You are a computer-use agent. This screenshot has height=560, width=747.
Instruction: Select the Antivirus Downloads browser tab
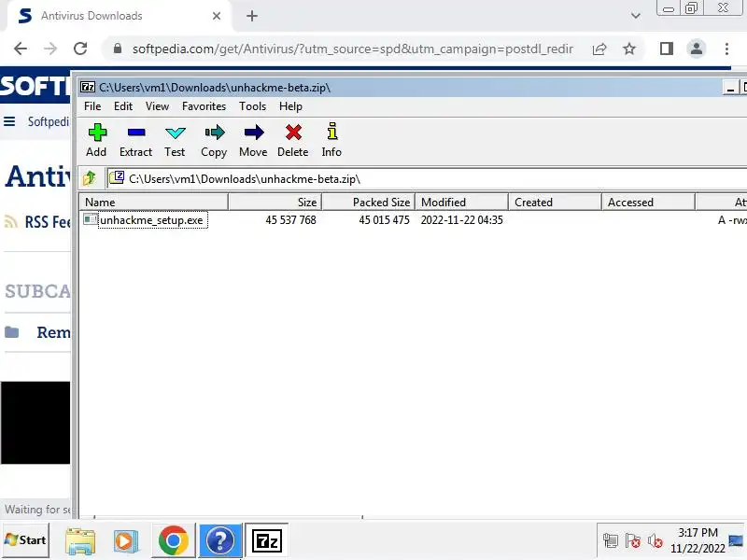point(120,16)
